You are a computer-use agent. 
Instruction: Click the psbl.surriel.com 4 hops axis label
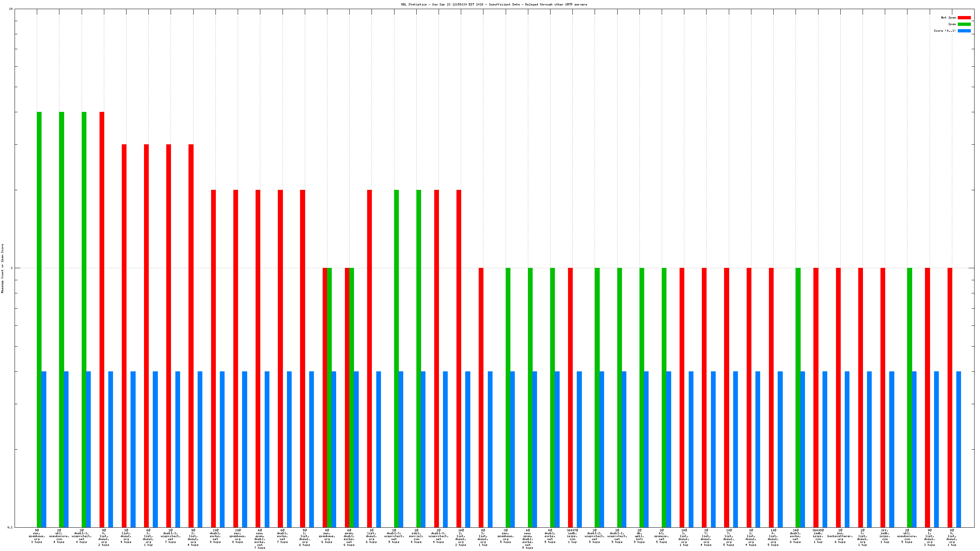(x=417, y=536)
